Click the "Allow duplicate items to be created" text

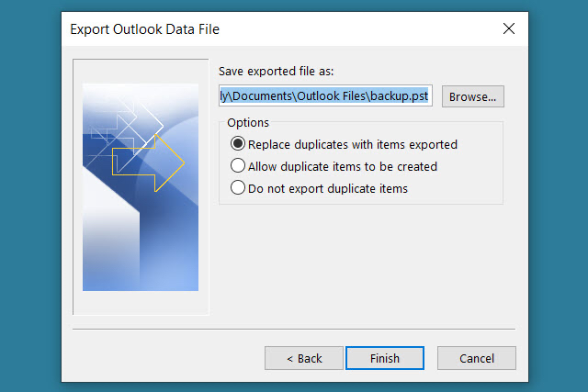(342, 166)
